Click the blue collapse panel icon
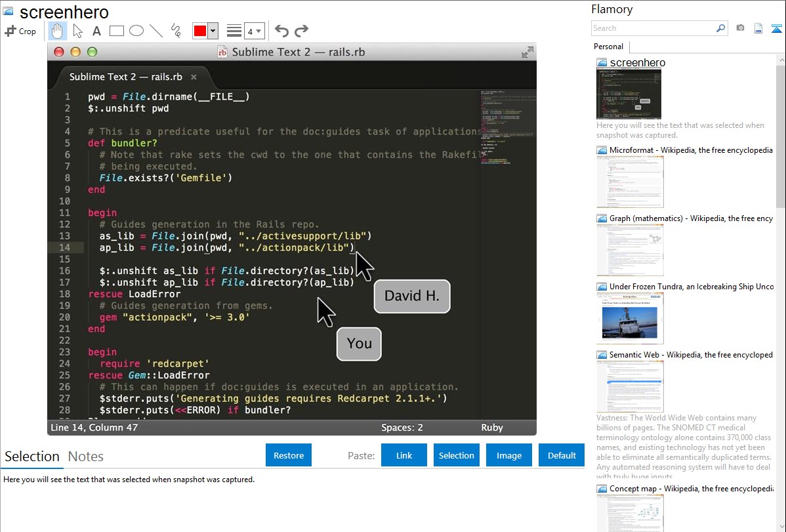The image size is (786, 532). pyautogui.click(x=776, y=28)
